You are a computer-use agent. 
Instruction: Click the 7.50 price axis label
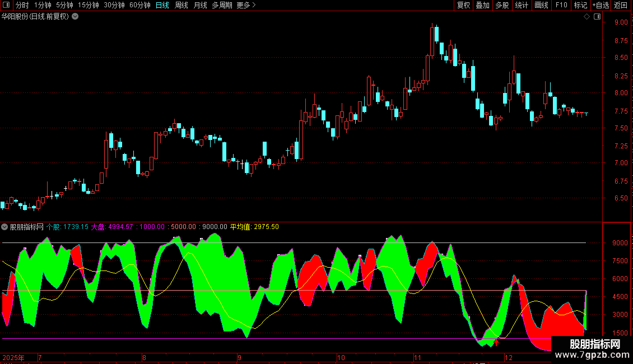point(621,128)
